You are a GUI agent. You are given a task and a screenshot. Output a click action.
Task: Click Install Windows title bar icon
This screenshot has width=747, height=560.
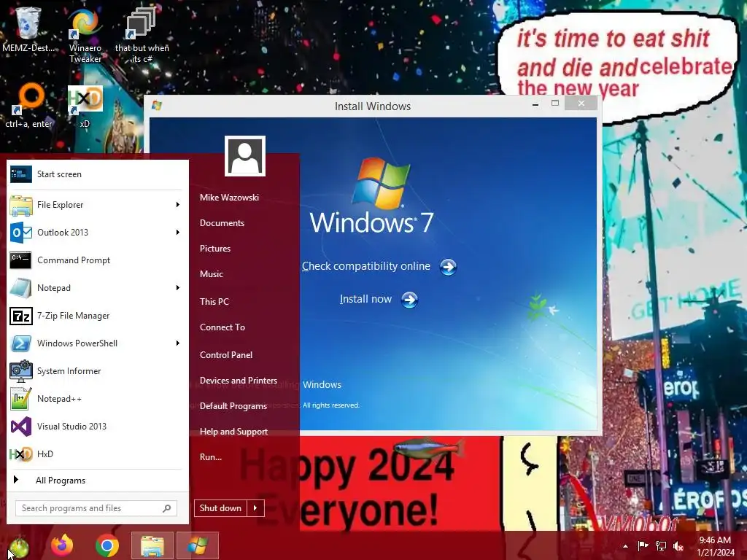157,105
